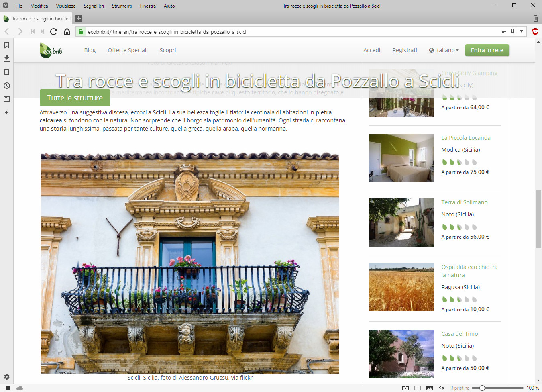Open a new tab with plus button

pos(79,18)
